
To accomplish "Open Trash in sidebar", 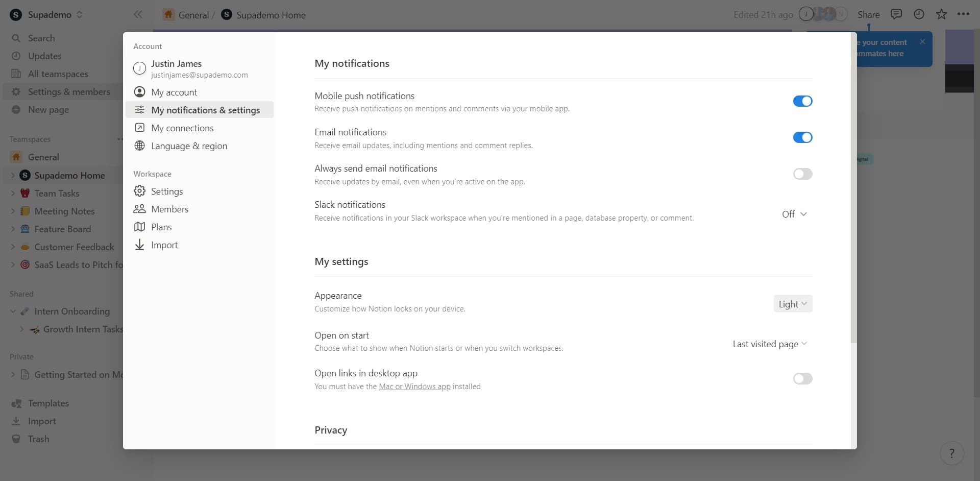I will [38, 439].
